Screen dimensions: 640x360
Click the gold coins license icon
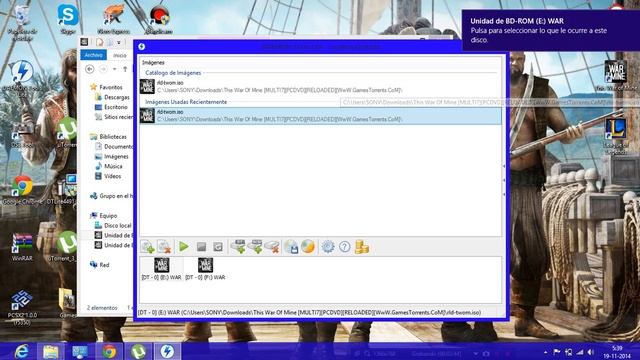click(x=362, y=247)
